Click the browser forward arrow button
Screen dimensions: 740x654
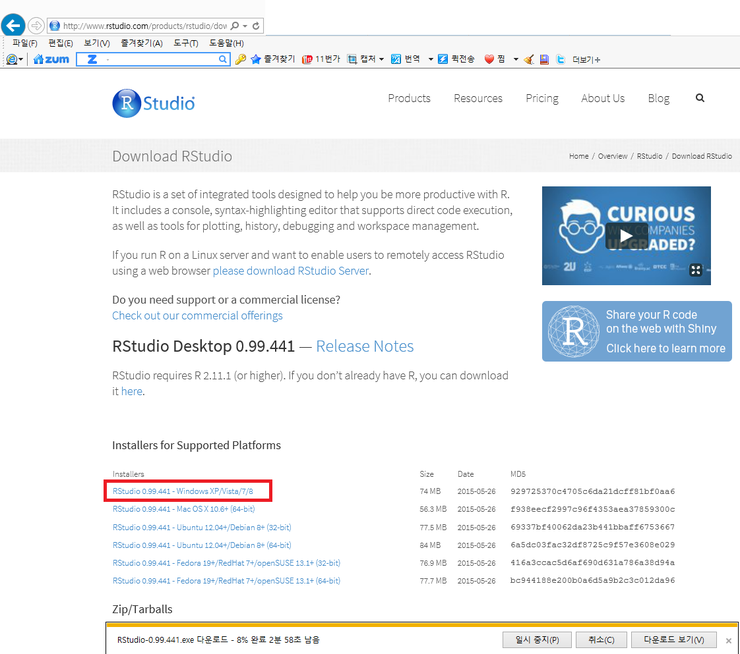coord(37,25)
